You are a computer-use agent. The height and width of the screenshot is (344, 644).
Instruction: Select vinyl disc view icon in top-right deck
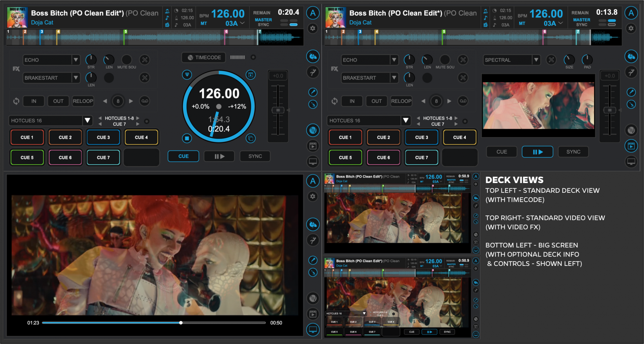(x=631, y=130)
